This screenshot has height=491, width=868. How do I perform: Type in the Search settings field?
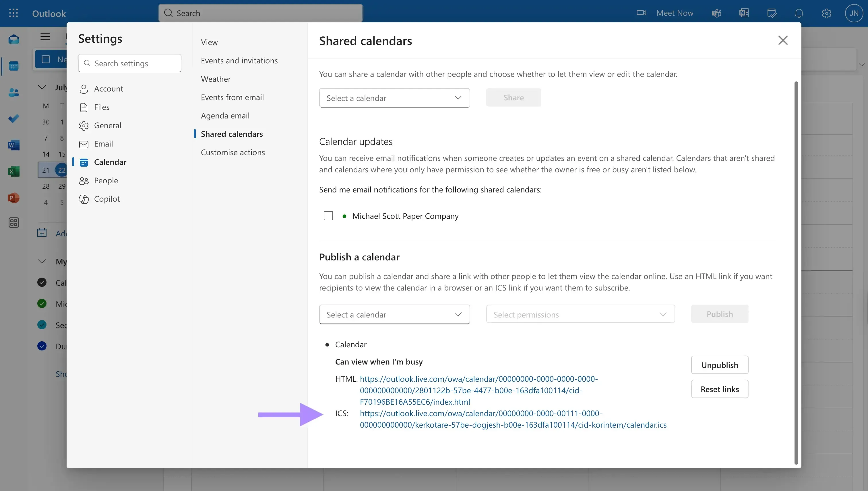click(x=129, y=63)
